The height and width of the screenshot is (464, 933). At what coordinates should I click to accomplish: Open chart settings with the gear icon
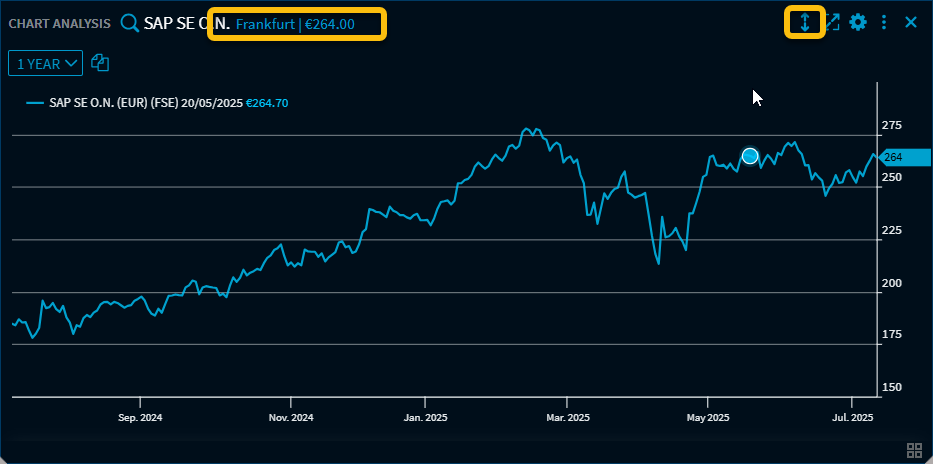[858, 22]
